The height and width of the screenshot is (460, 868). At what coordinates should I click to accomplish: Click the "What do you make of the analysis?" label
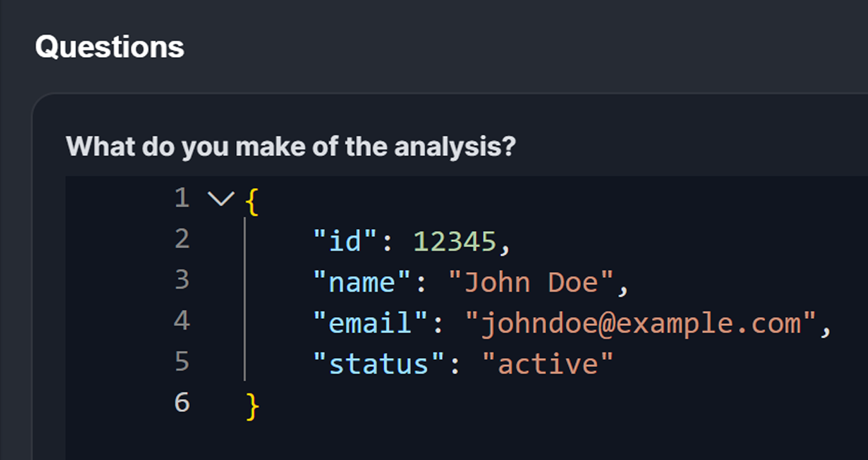291,147
